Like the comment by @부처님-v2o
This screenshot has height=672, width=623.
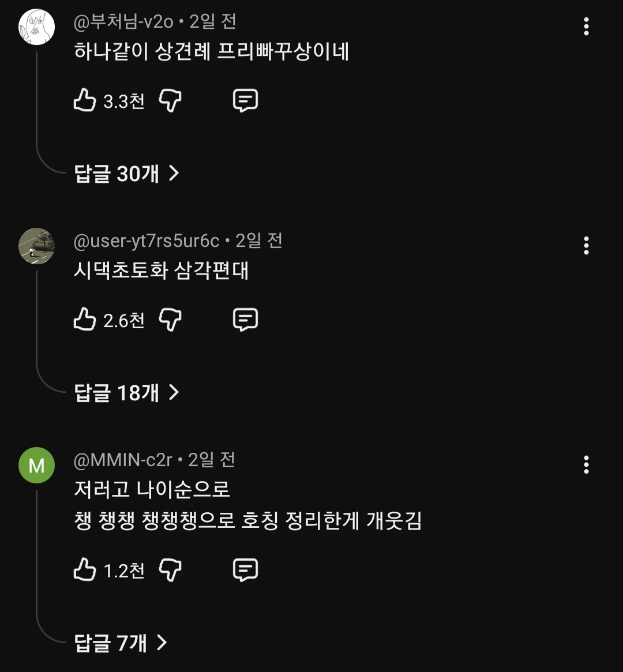(85, 100)
